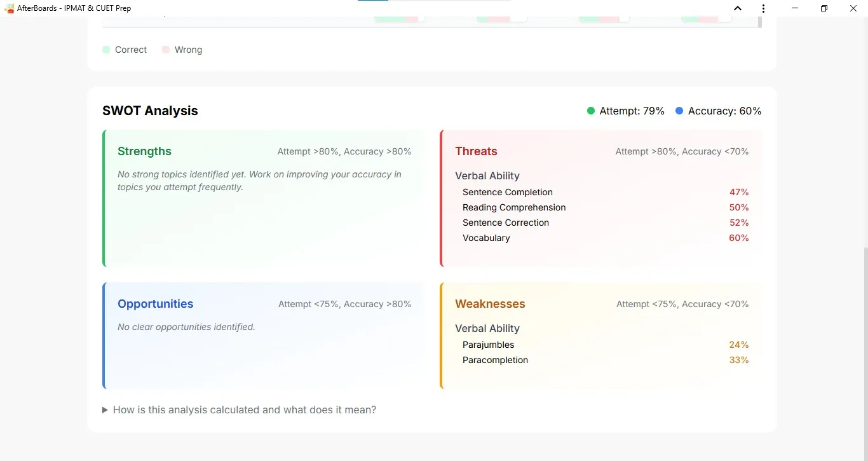Click the 24% Parajumbles score
Screen dimensions: 868x461
click(x=739, y=345)
